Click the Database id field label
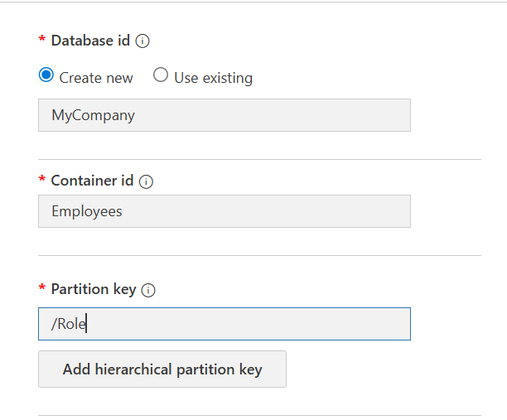Viewport: 507px width, 420px height. pos(90,41)
